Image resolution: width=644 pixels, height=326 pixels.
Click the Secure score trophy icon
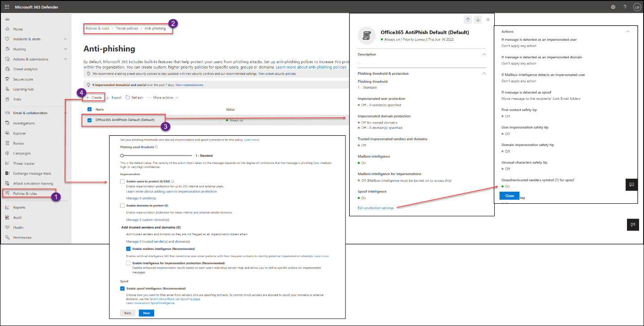coord(7,79)
